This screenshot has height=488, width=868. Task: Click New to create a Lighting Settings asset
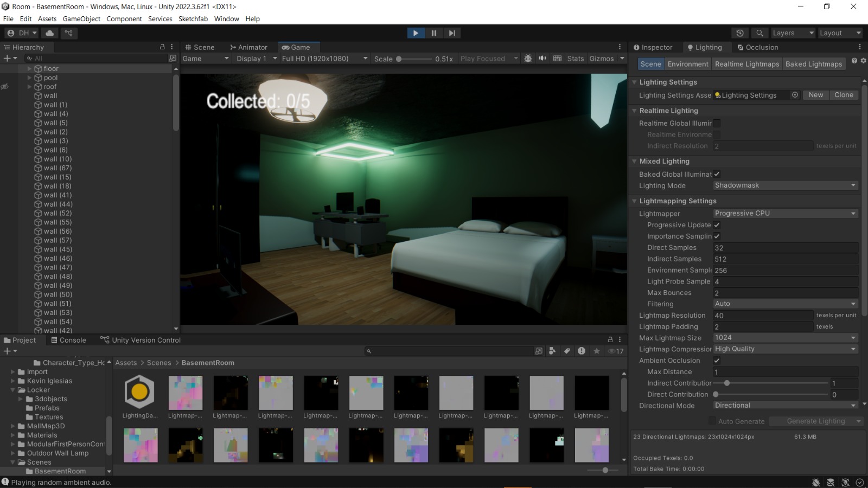(815, 94)
